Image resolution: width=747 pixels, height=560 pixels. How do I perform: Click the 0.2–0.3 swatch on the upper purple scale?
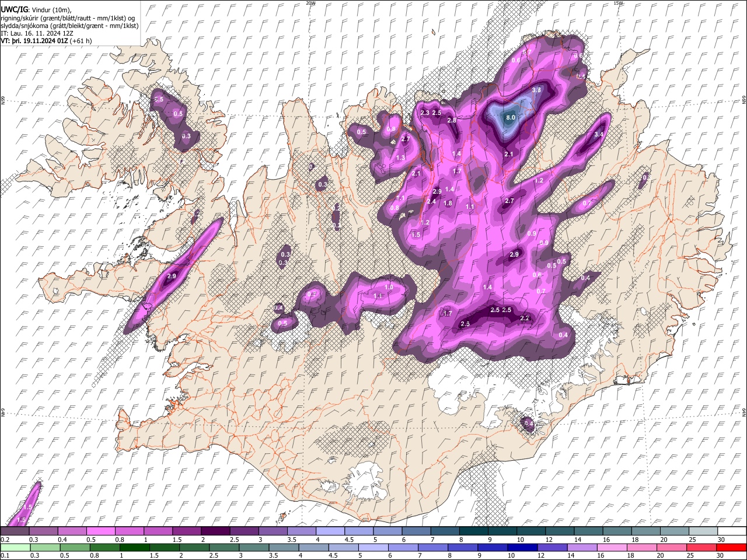click(x=15, y=531)
